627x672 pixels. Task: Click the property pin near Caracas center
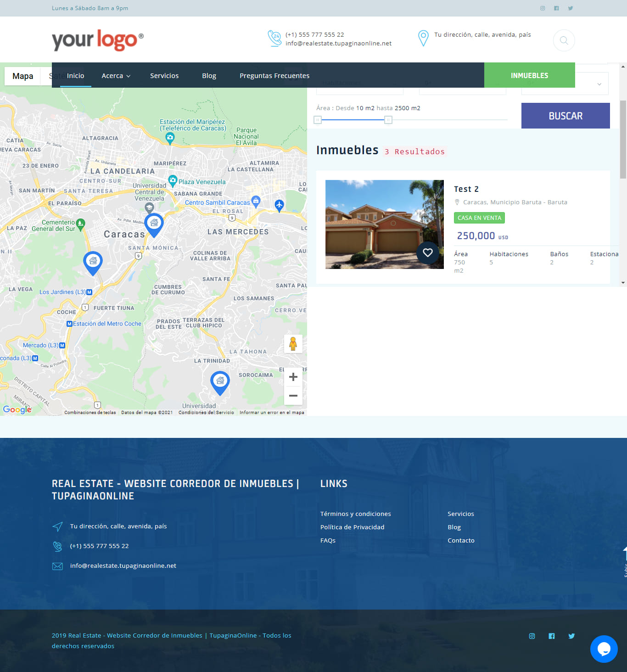pos(154,224)
